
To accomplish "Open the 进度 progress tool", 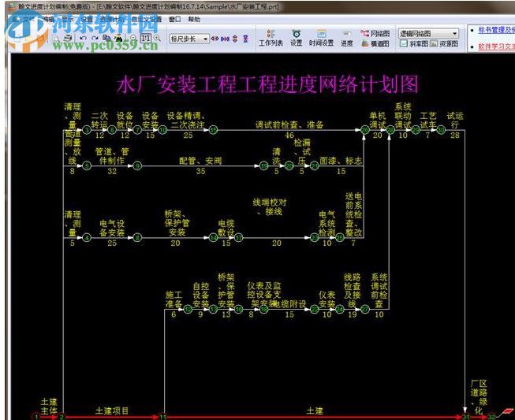I will coord(346,38).
